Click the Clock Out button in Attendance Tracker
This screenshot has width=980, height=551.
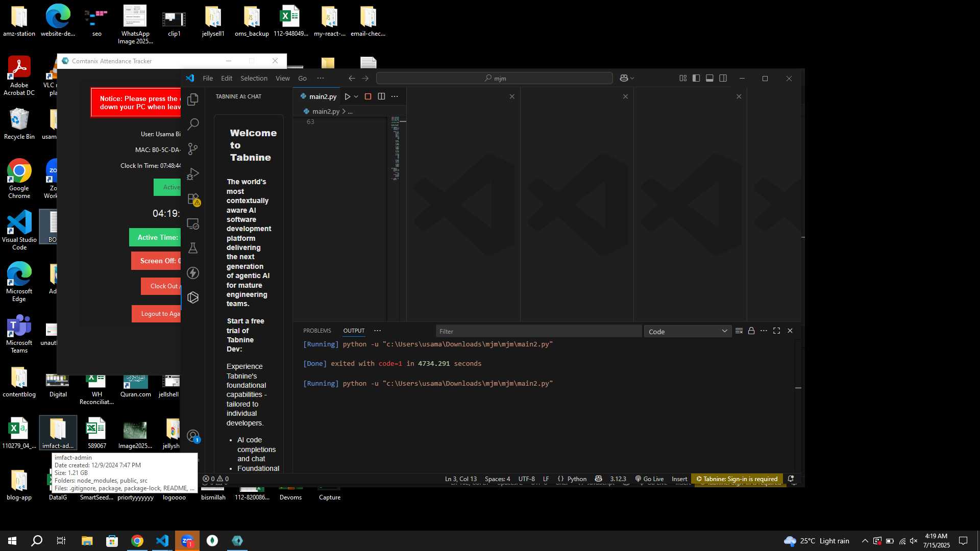tap(161, 286)
